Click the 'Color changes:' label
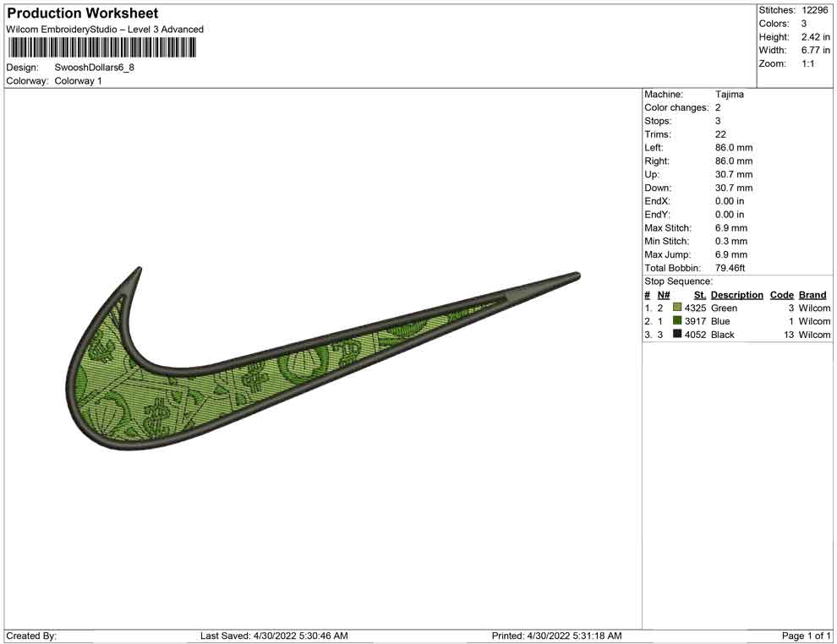The image size is (837, 644). coord(676,108)
